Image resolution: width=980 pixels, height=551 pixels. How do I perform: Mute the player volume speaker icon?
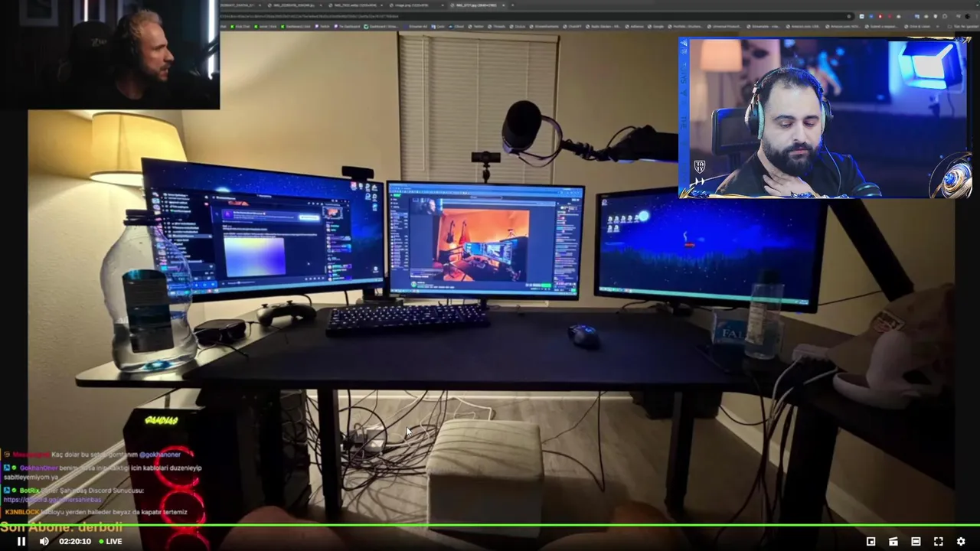click(x=44, y=541)
